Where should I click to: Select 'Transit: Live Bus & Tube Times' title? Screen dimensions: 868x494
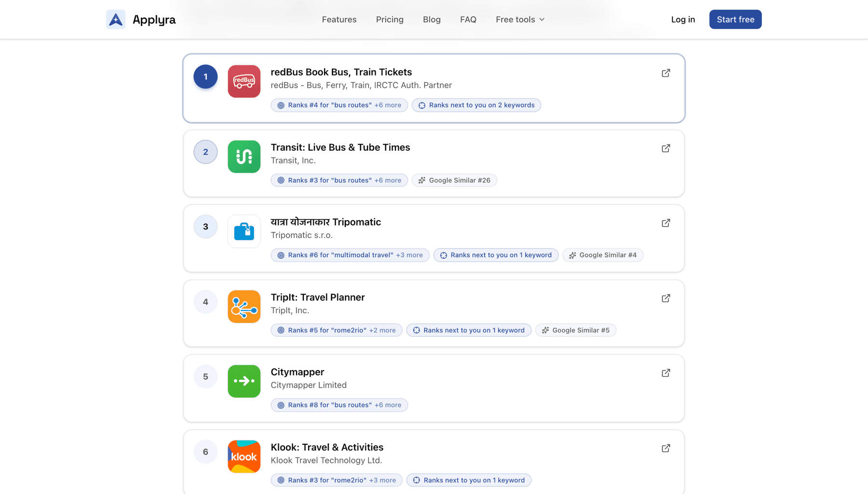(340, 147)
